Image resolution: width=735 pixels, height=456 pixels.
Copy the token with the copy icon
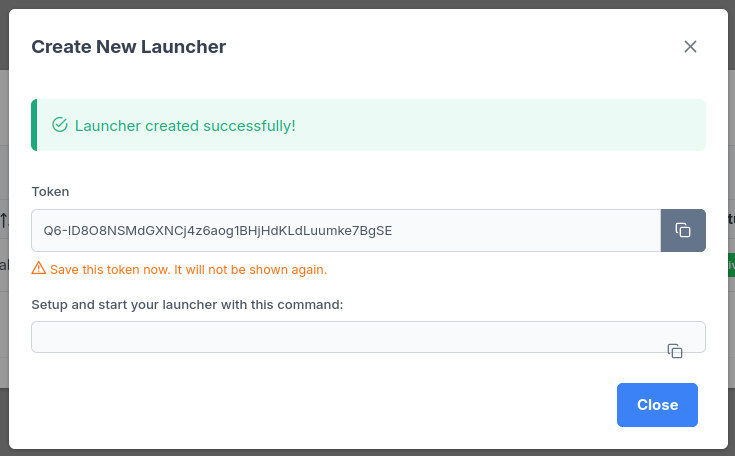[x=683, y=230]
